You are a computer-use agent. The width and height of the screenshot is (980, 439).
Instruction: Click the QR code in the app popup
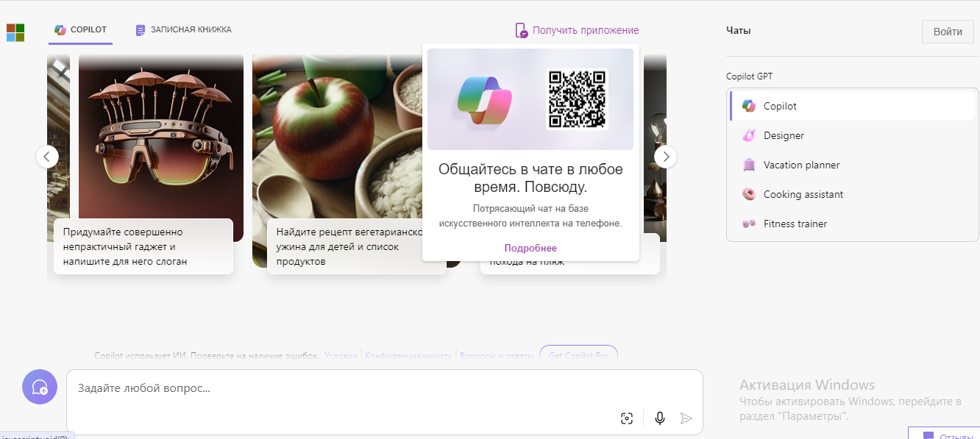coord(578,99)
